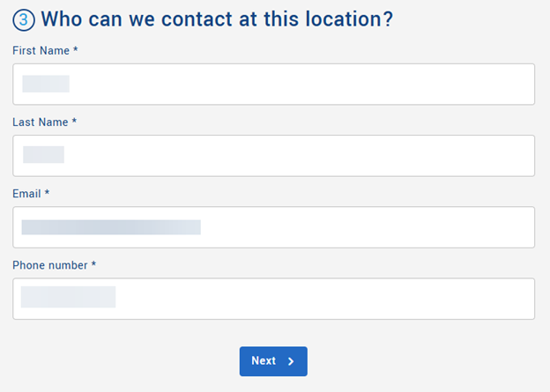Click the chevron arrow inside Next button
The height and width of the screenshot is (392, 550).
[291, 361]
